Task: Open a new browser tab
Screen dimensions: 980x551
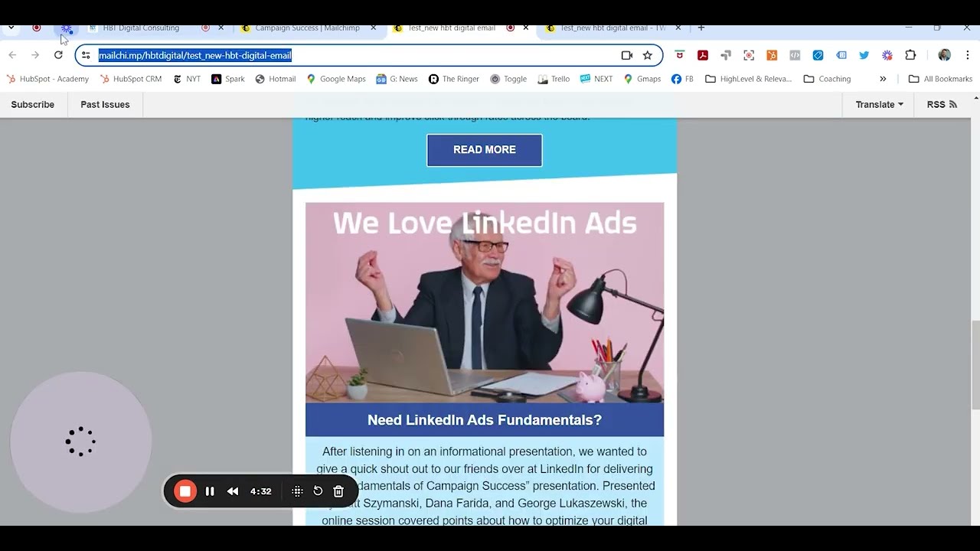Action: pyautogui.click(x=701, y=28)
